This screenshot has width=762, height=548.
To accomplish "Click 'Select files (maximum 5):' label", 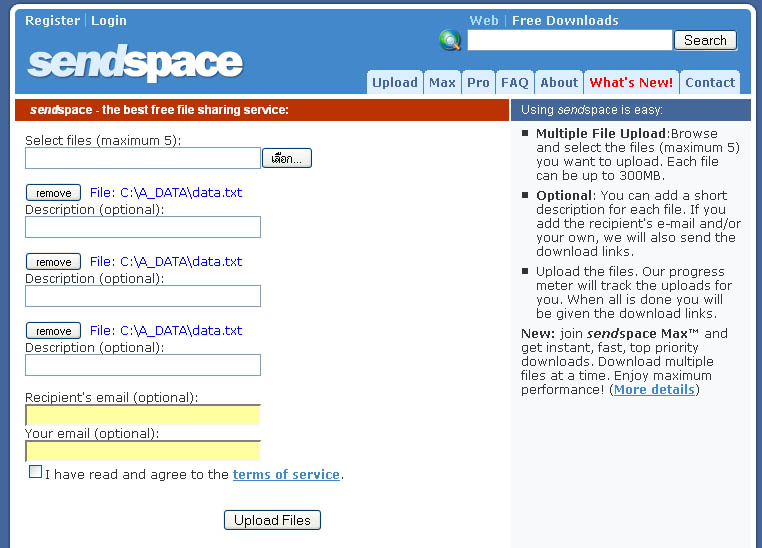I will tap(103, 140).
